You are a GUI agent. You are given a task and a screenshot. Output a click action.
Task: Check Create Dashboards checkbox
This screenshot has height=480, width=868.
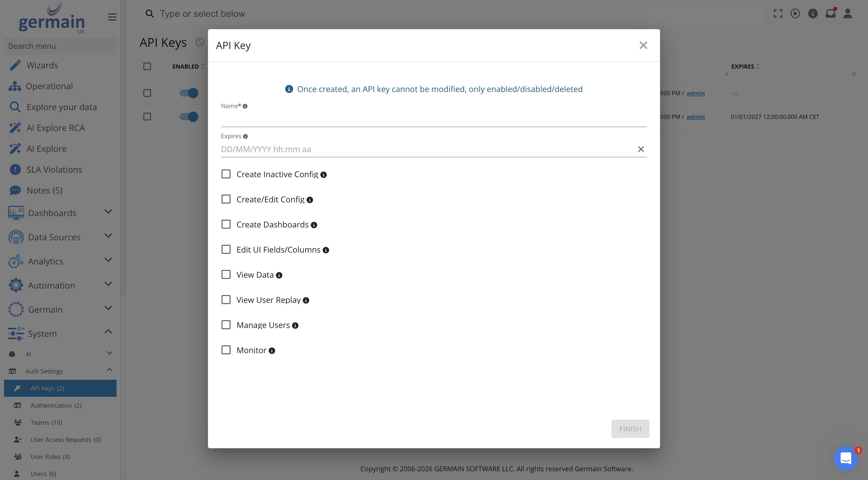[x=226, y=224]
